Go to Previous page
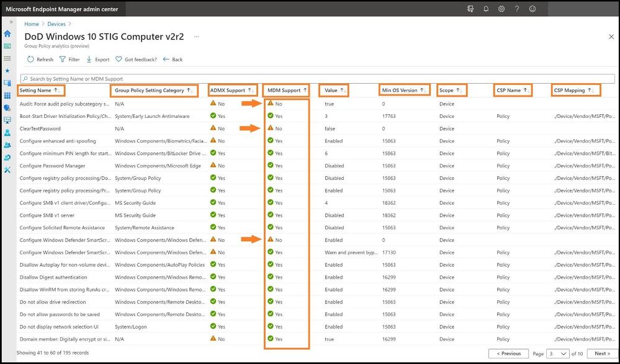 (508, 353)
